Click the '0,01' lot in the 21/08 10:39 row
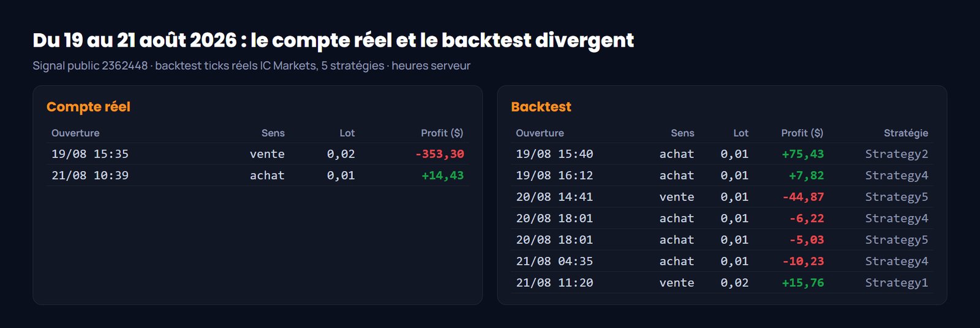 [341, 175]
